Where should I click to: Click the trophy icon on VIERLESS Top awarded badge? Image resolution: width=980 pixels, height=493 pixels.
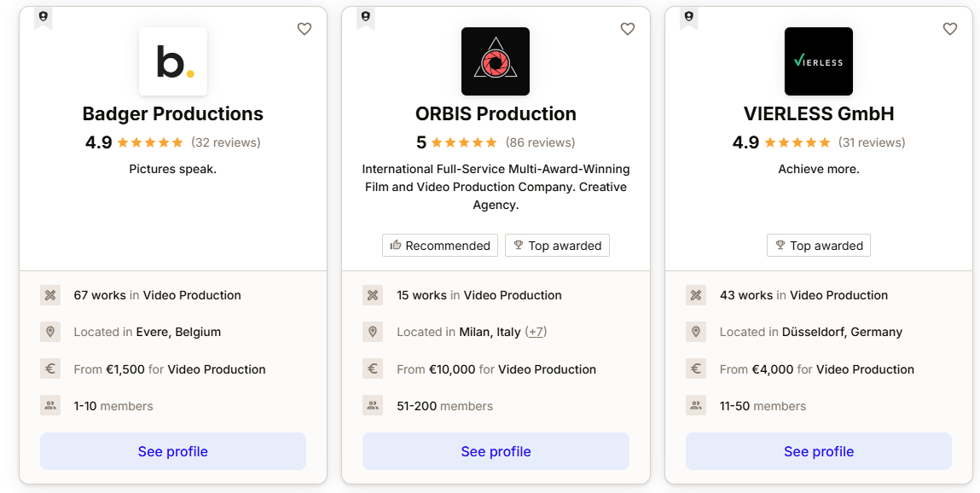click(780, 245)
